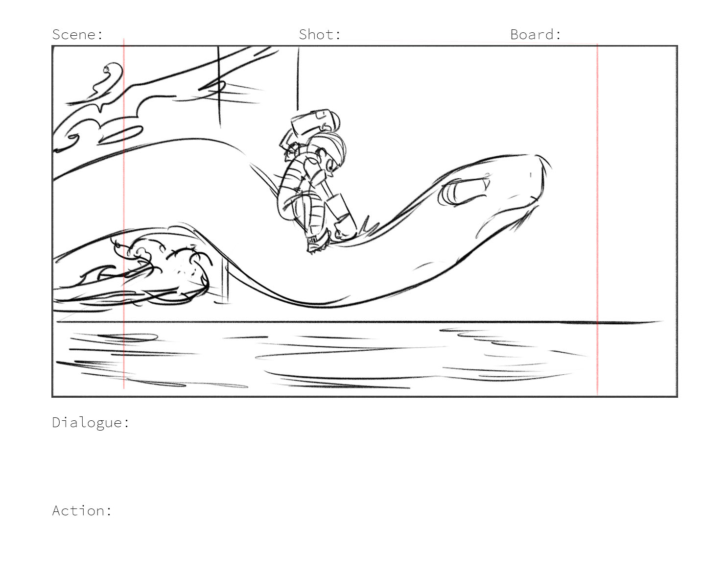Click the "Dialogue:" label
The height and width of the screenshot is (580, 728).
(91, 422)
